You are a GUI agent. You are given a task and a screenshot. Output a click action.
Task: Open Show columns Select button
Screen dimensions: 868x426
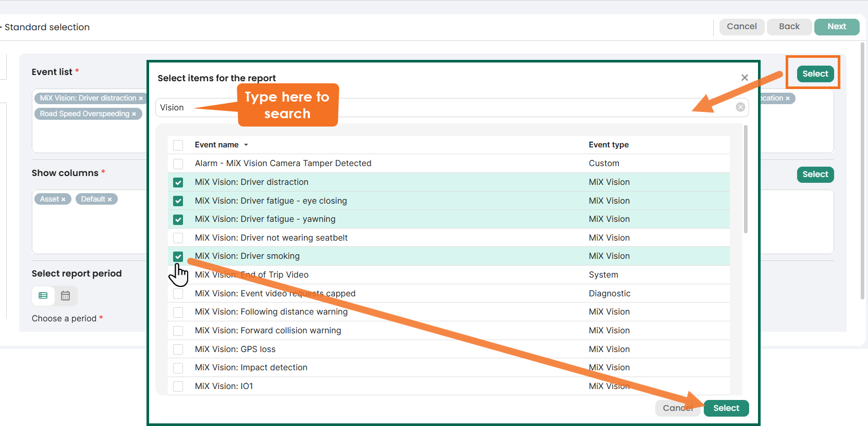point(815,174)
